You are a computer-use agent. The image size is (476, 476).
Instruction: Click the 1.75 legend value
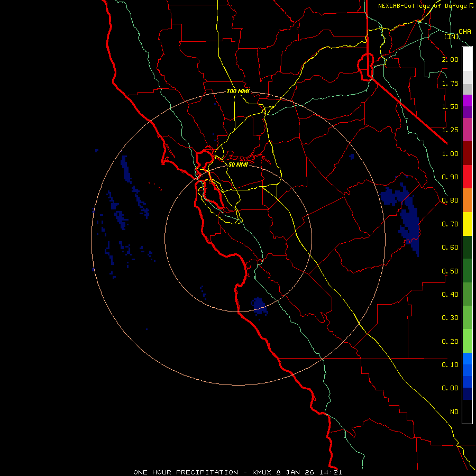pyautogui.click(x=450, y=83)
